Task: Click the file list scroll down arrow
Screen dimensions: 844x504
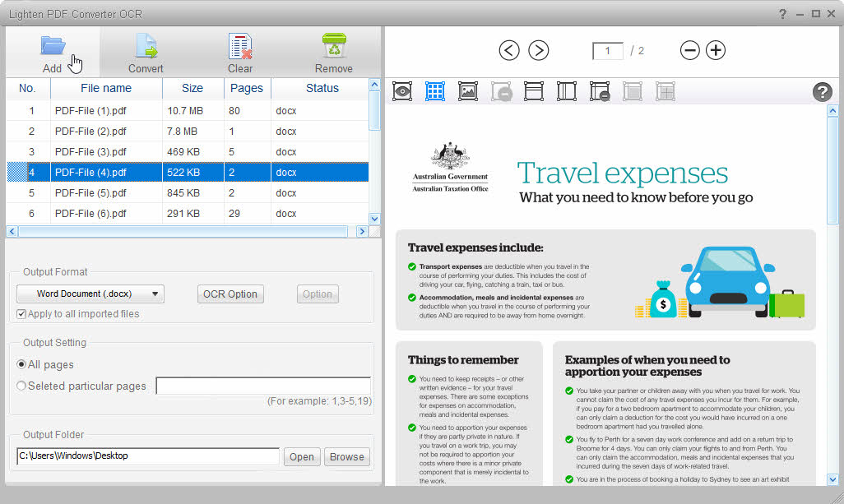Action: pyautogui.click(x=374, y=219)
